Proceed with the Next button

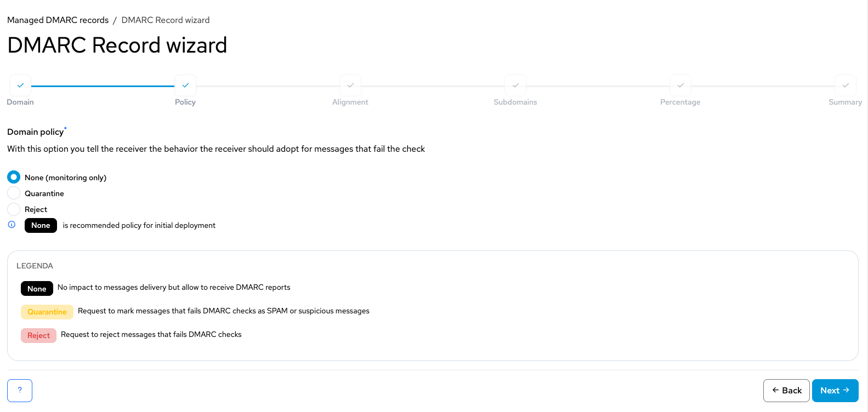point(835,391)
